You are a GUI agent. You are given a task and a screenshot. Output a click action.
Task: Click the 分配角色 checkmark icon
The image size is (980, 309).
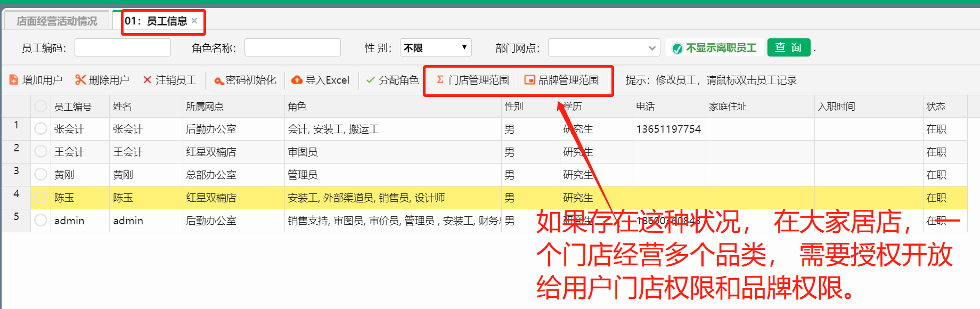(x=371, y=80)
